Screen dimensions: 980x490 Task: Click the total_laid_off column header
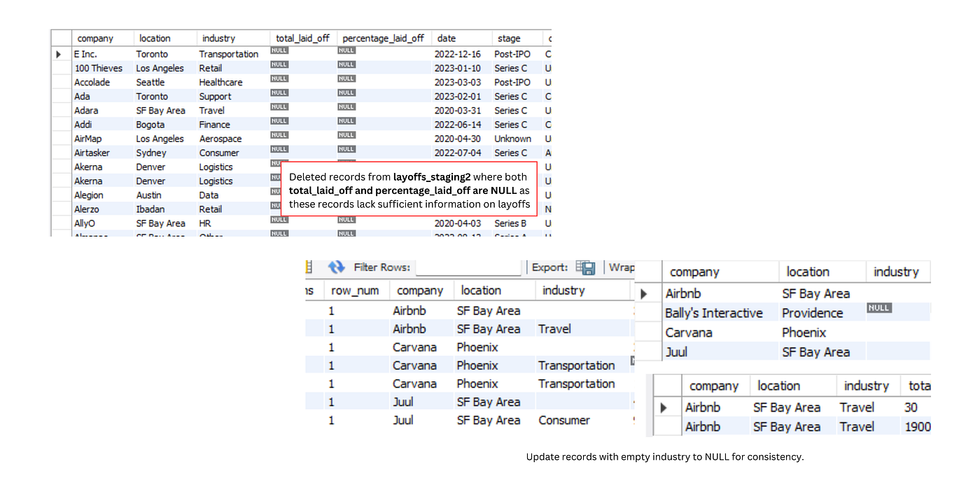click(x=302, y=38)
